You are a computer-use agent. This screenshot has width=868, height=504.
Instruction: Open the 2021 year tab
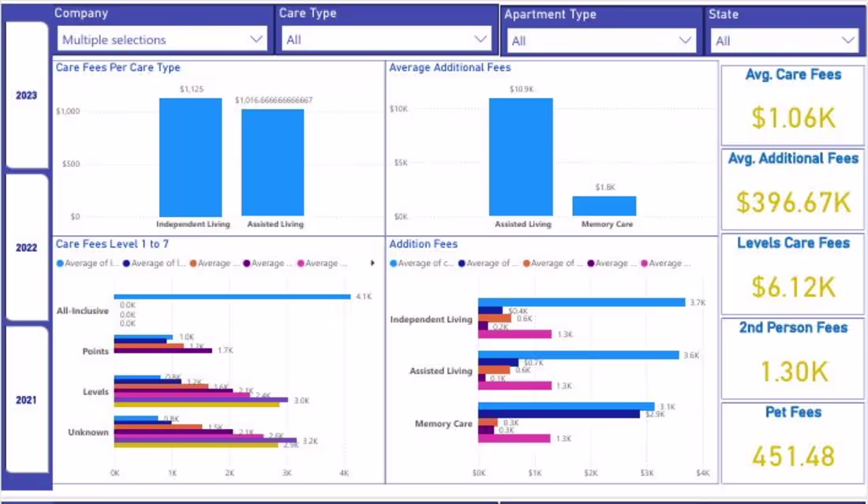pos(27,399)
